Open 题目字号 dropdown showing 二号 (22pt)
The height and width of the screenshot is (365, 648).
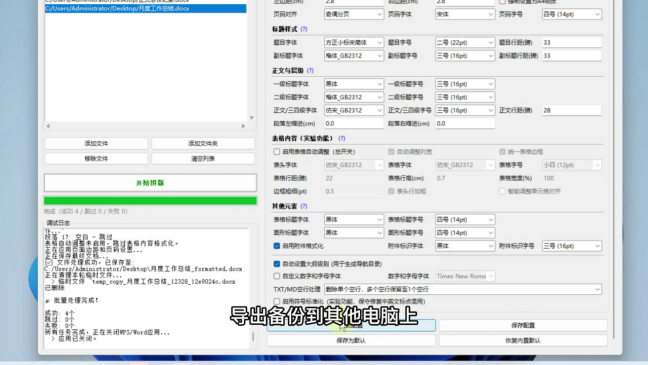point(465,43)
